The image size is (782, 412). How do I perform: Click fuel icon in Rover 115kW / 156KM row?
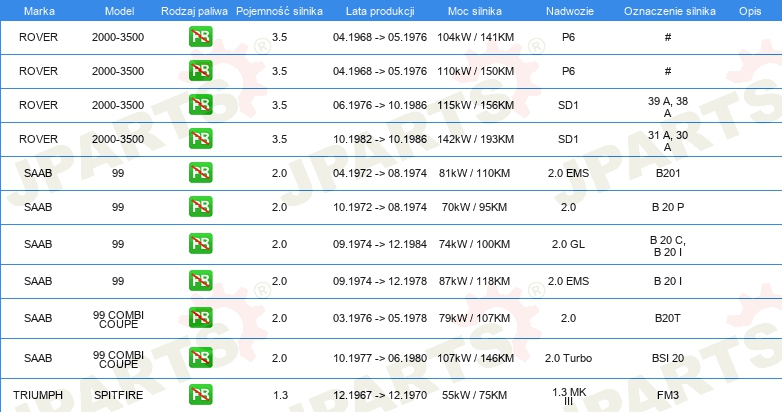point(200,105)
